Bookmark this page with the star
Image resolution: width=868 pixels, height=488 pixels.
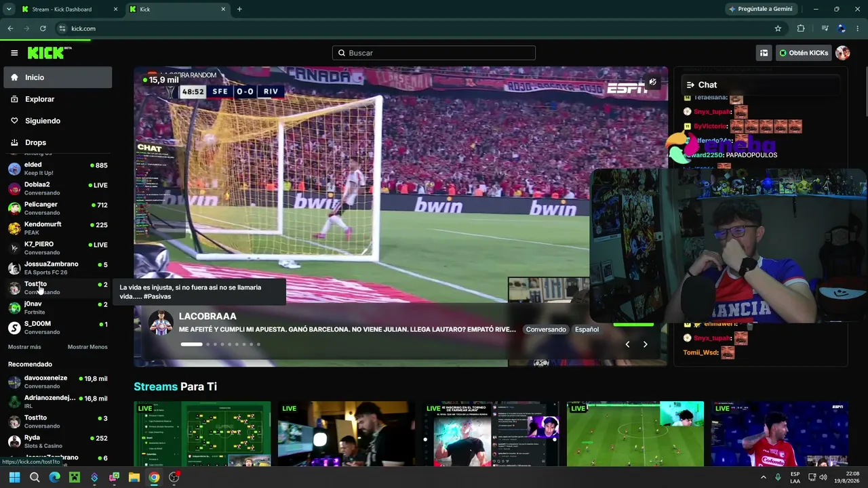(x=778, y=28)
